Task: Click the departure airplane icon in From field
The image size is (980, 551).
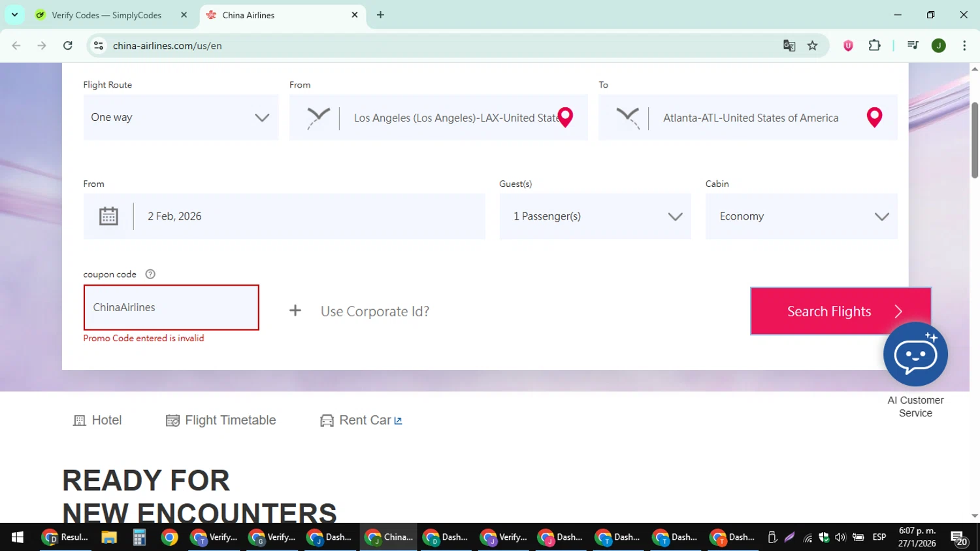Action: coord(318,118)
